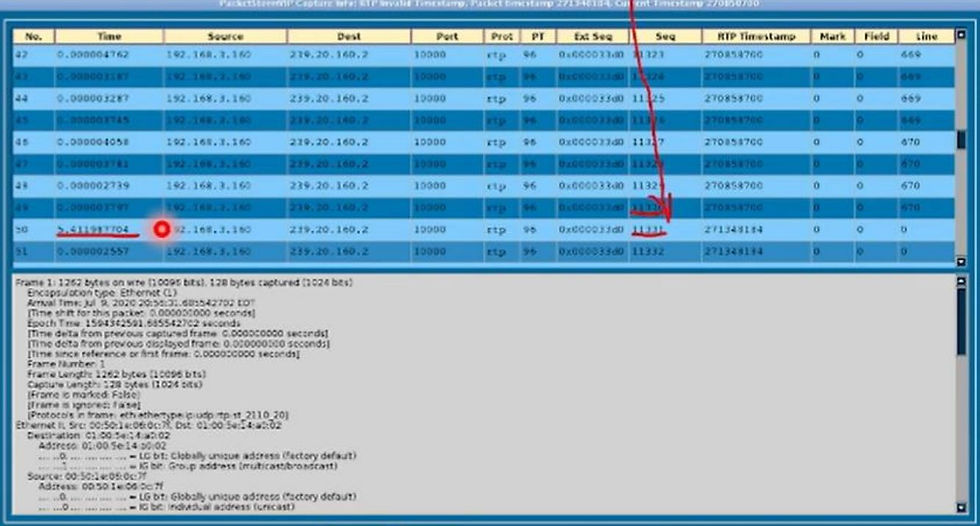Click the Ext Seq column header
980x526 pixels.
[592, 36]
